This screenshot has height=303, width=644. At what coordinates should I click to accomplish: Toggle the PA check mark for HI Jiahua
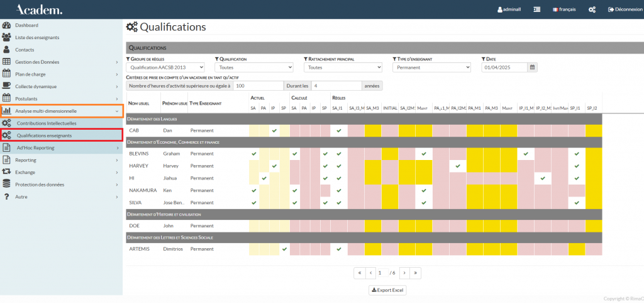coord(264,178)
